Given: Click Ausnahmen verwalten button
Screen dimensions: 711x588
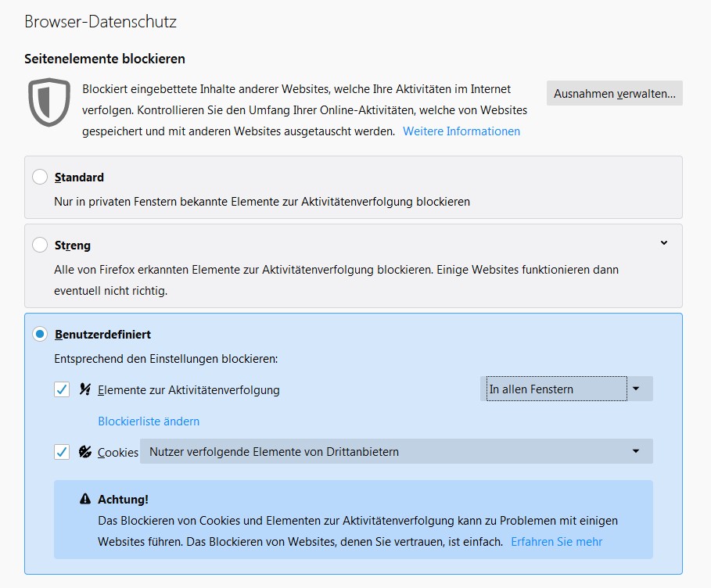Looking at the screenshot, I should coord(614,93).
